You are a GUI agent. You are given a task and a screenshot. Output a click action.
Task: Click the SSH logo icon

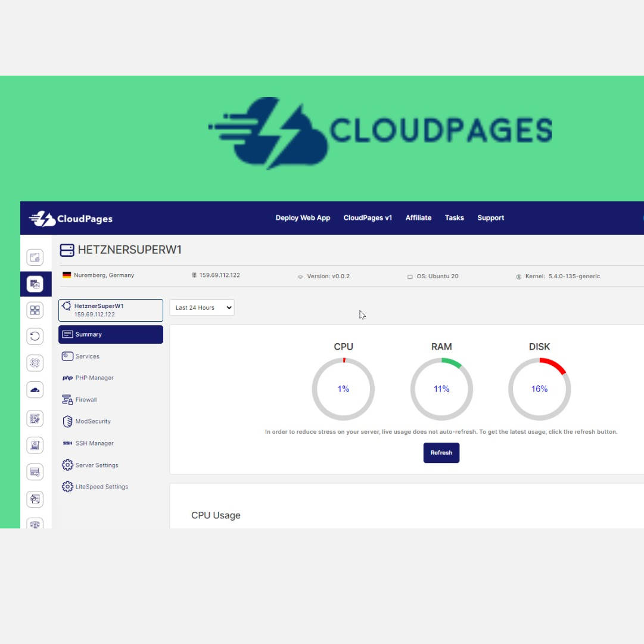[x=67, y=443]
